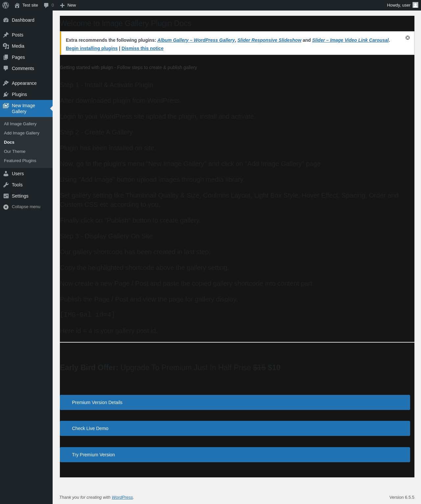Go to the Tools menu
The image size is (421, 504).
point(26,185)
